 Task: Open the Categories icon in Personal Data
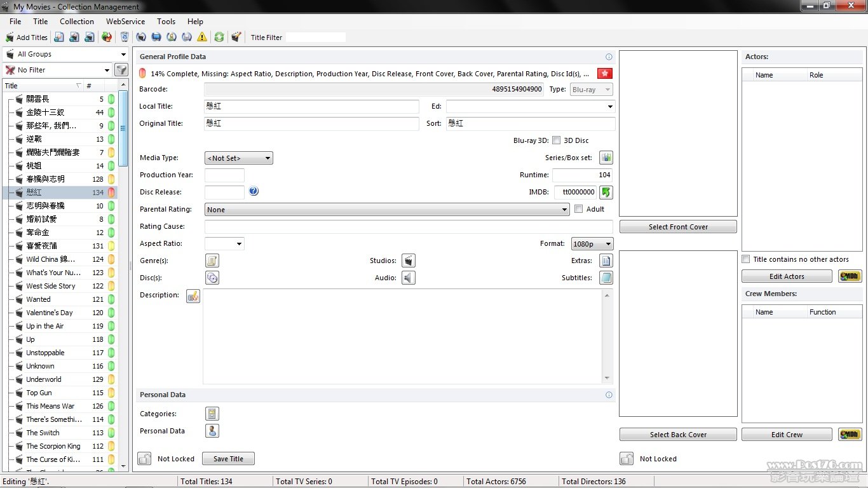[212, 414]
